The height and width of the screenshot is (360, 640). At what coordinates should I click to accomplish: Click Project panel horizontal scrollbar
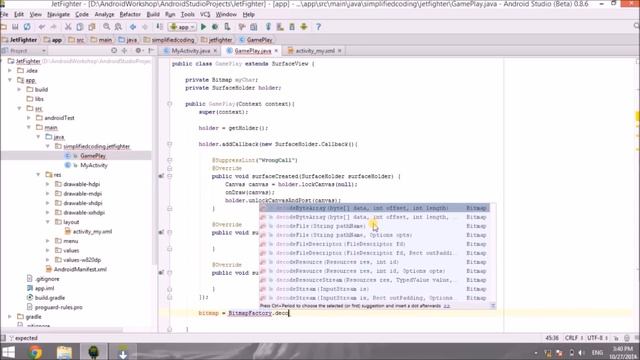(61, 330)
